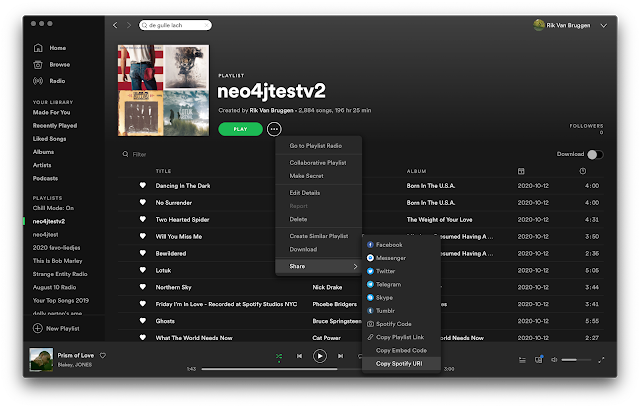Adjust the volume slider
Viewport: 640px width, 408px height.
576,360
